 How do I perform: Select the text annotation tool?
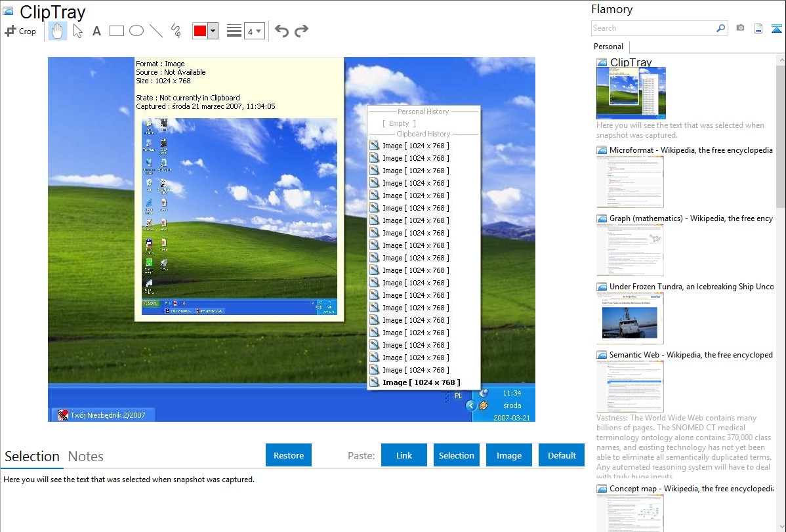coord(96,31)
